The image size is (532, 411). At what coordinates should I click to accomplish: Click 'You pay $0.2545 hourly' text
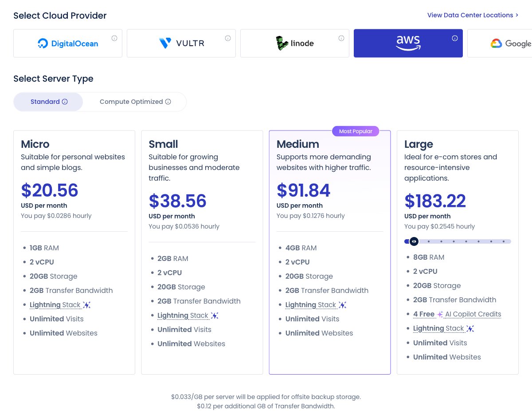coord(439,226)
